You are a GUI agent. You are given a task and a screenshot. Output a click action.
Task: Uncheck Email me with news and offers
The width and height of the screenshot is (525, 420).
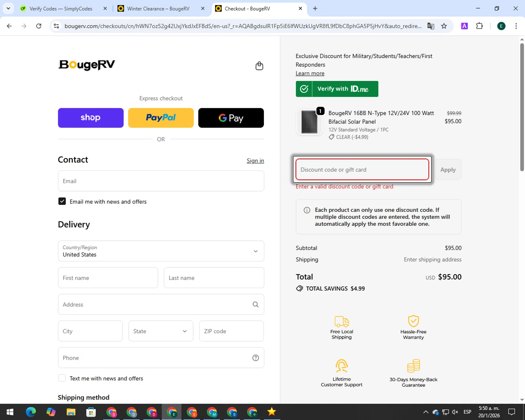62,201
